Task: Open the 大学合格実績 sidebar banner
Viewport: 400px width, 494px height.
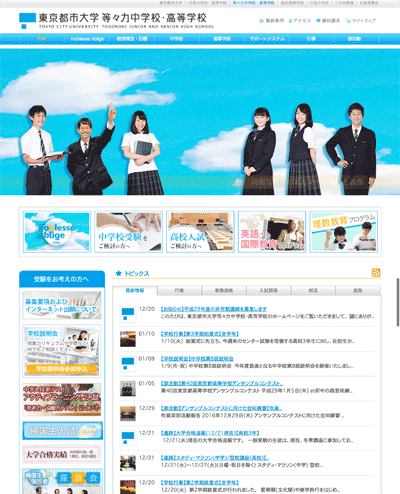Action: coord(62,454)
